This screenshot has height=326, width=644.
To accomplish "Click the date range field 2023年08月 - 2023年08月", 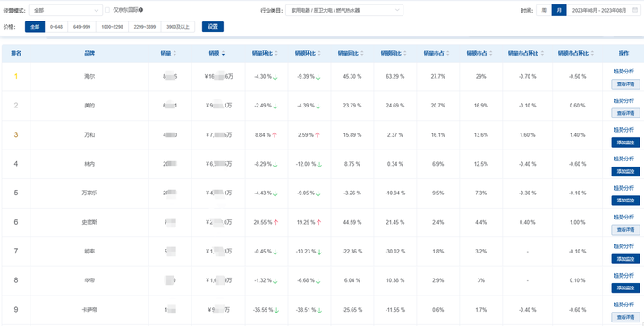I will 604,10.
